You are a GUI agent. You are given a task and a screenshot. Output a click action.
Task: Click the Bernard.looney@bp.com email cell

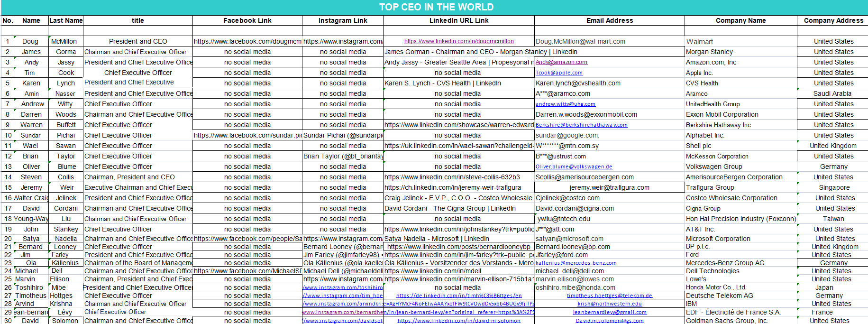610,247
